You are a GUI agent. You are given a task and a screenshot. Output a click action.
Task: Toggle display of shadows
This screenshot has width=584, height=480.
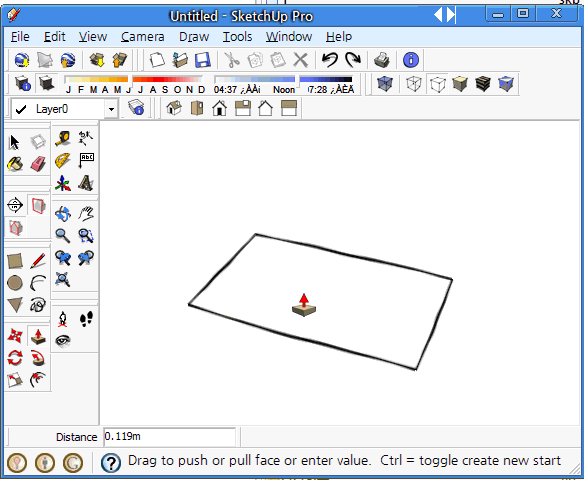click(x=46, y=83)
